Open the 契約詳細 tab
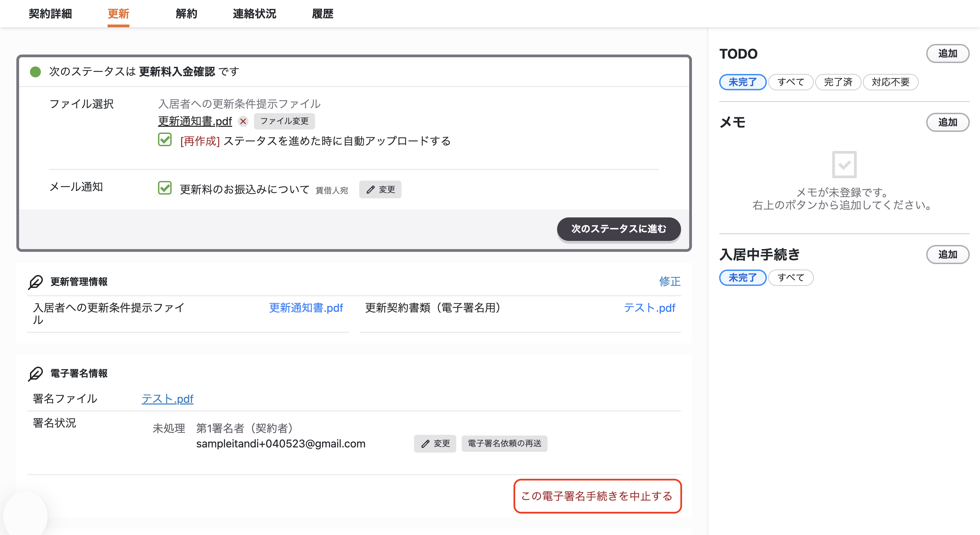The image size is (980, 535). pyautogui.click(x=50, y=14)
